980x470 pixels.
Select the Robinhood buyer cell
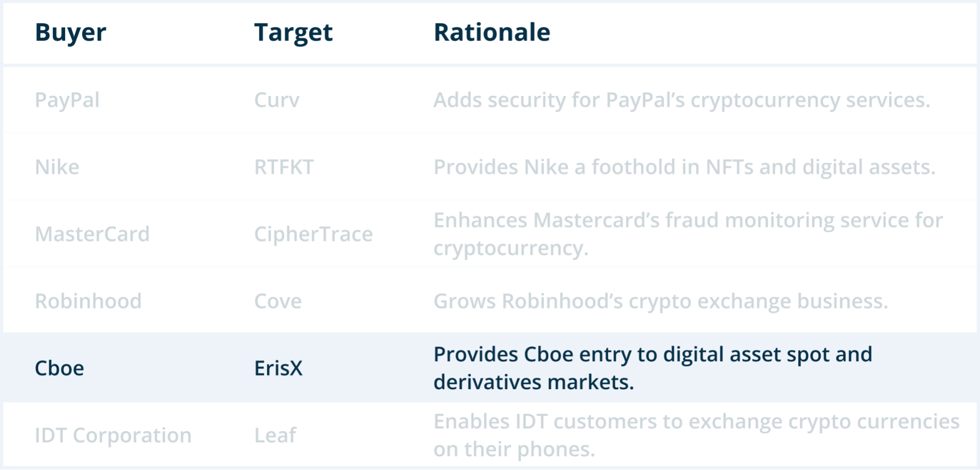pyautogui.click(x=88, y=301)
